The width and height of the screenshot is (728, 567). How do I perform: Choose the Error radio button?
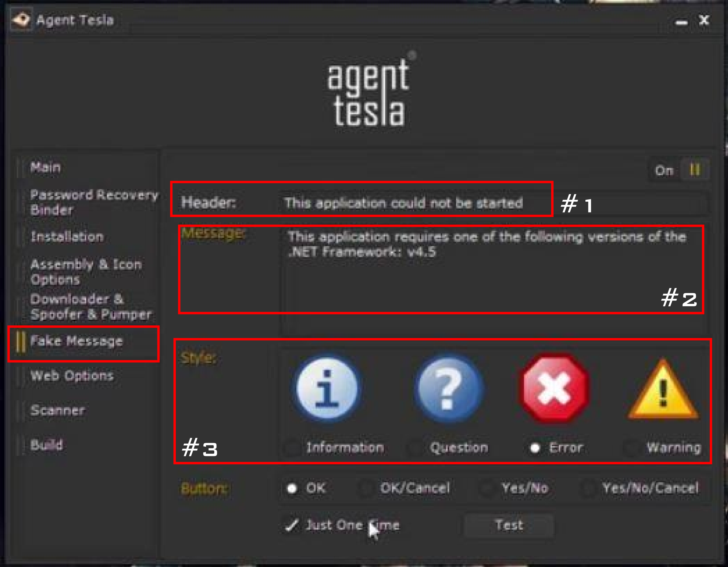pos(535,448)
